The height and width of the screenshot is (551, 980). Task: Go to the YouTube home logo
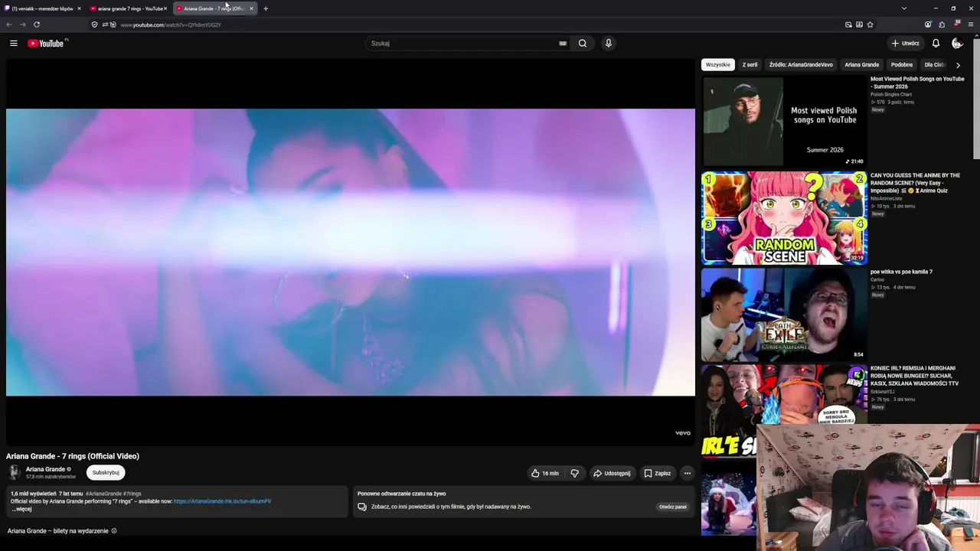[47, 44]
